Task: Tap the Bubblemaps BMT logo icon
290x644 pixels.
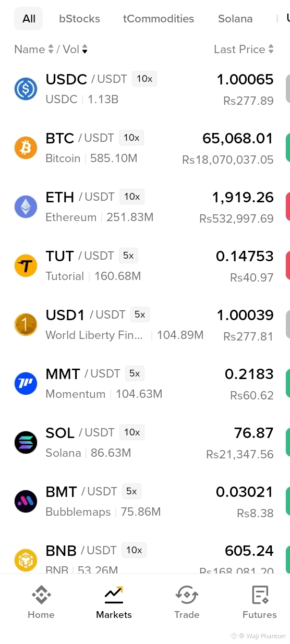Action: coord(26,502)
